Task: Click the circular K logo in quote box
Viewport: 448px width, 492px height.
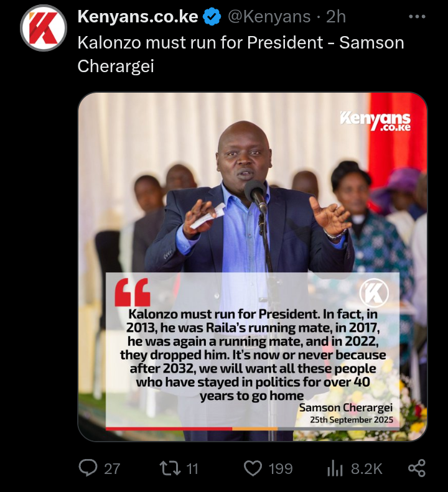Action: click(x=374, y=294)
